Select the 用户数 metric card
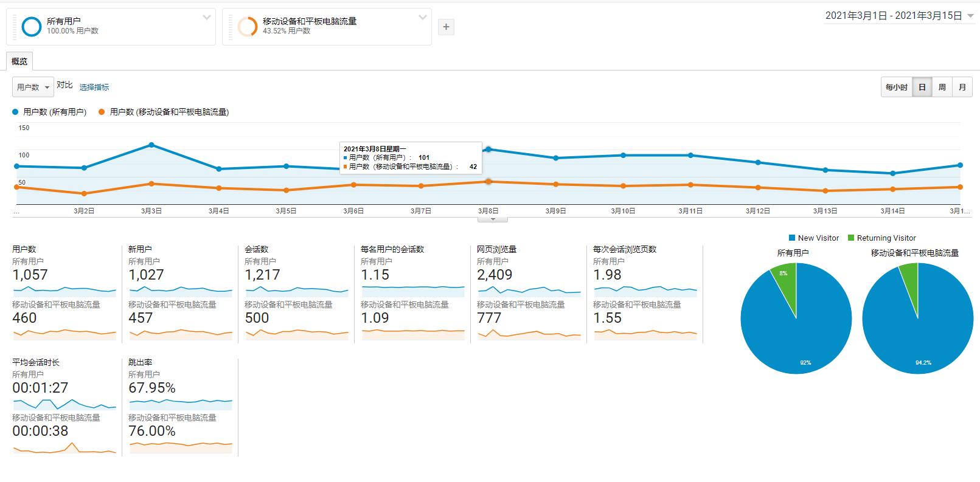 [x=64, y=294]
